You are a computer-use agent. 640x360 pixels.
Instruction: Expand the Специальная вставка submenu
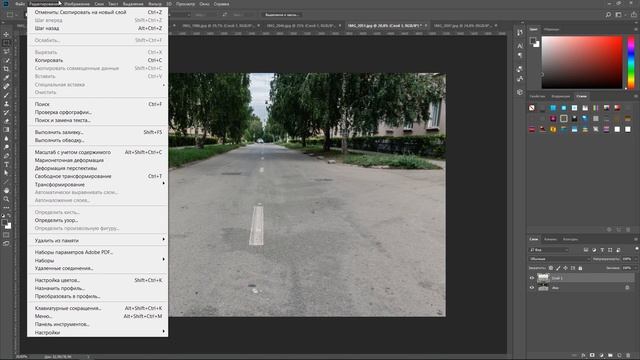pos(98,84)
